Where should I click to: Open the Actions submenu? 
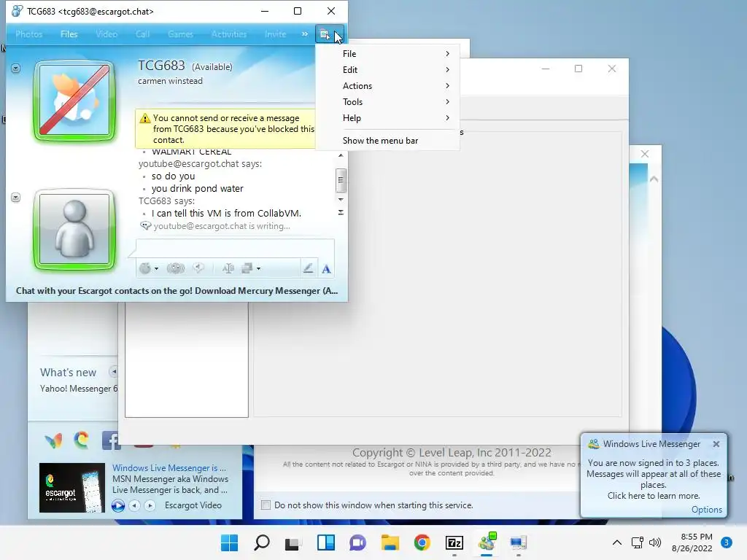[x=387, y=86]
